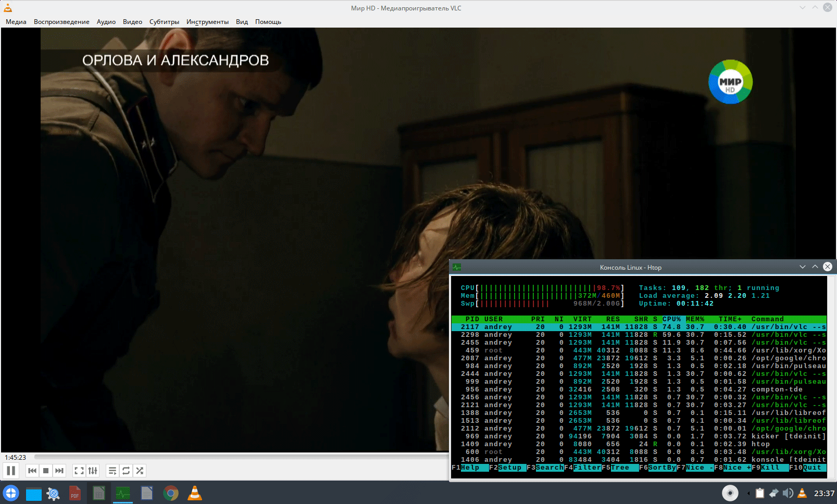The width and height of the screenshot is (837, 504).
Task: Expand hidden system tray icons arrow
Action: [748, 493]
